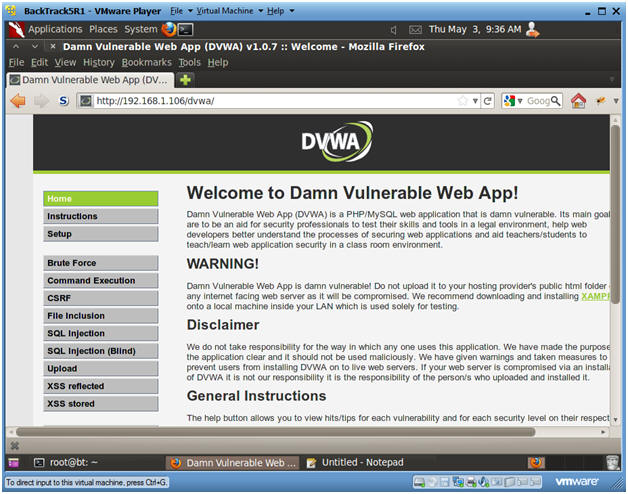
Task: Open the Virtual Machine dropdown menu
Action: coord(229,11)
